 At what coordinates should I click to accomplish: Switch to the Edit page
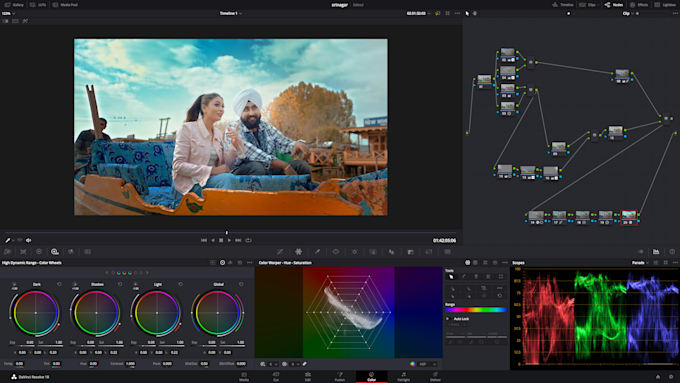click(307, 376)
